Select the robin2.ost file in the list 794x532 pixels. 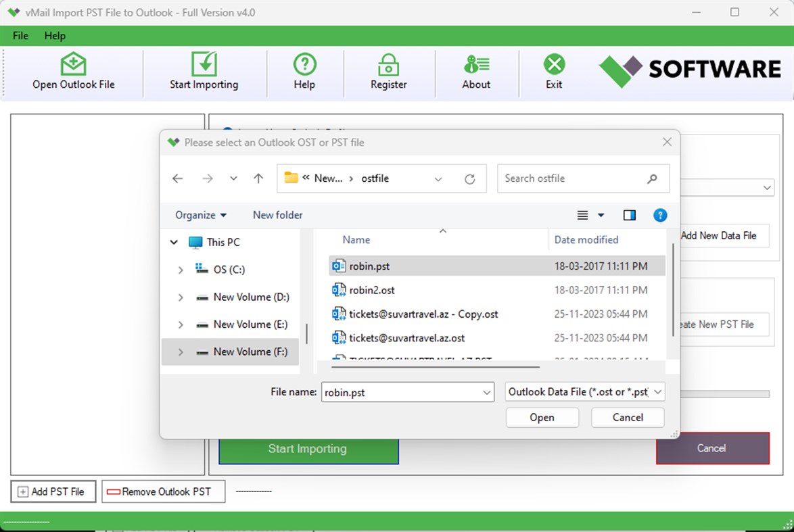pos(370,289)
